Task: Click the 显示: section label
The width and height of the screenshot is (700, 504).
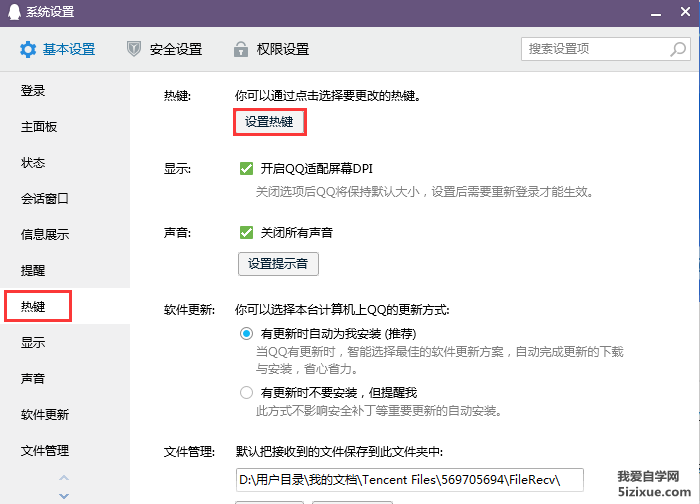Action: tap(177, 169)
